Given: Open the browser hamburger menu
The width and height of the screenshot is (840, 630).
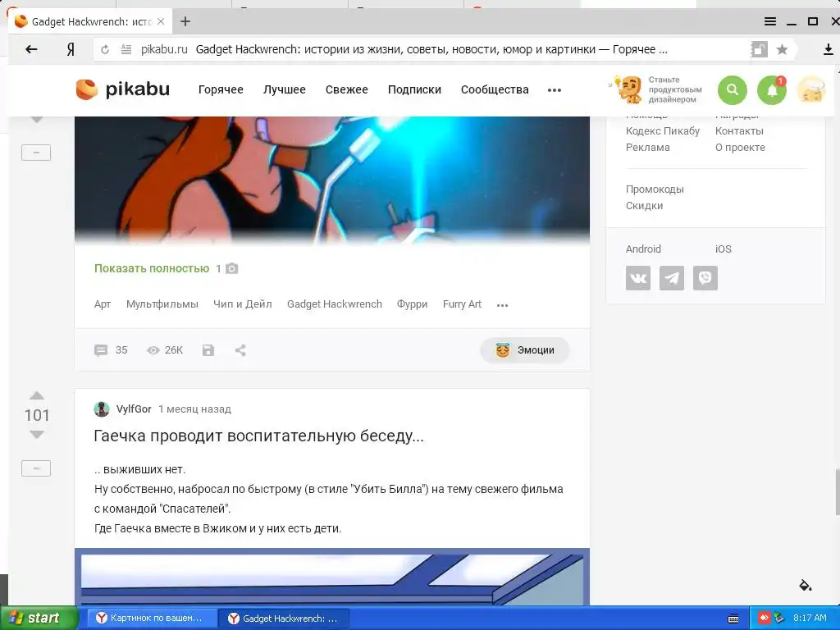Looking at the screenshot, I should point(769,21).
